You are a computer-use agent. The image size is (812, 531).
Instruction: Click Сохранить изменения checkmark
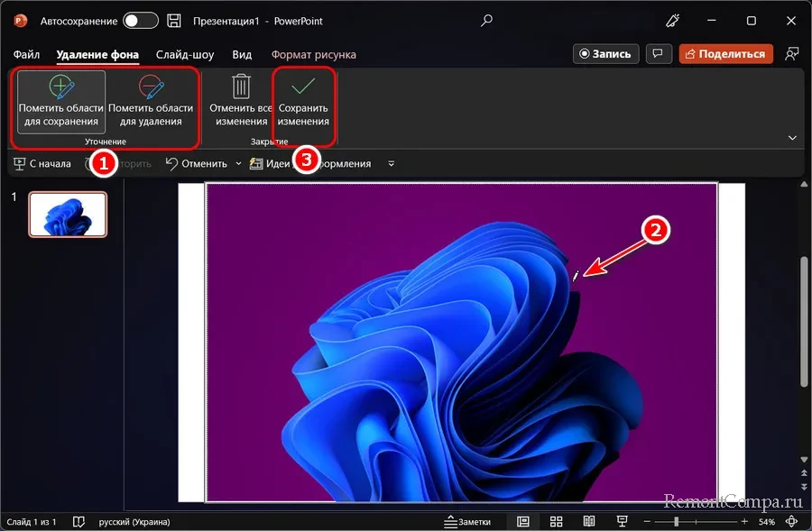click(303, 102)
